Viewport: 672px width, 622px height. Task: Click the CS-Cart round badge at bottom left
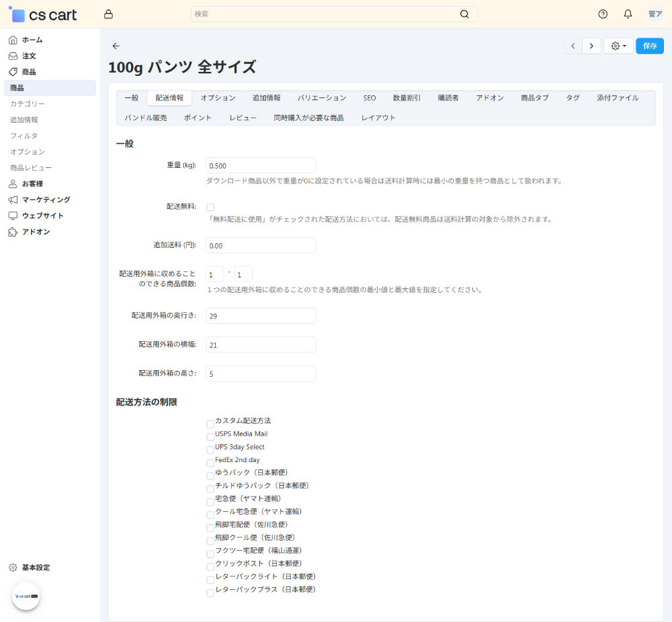pos(26,596)
